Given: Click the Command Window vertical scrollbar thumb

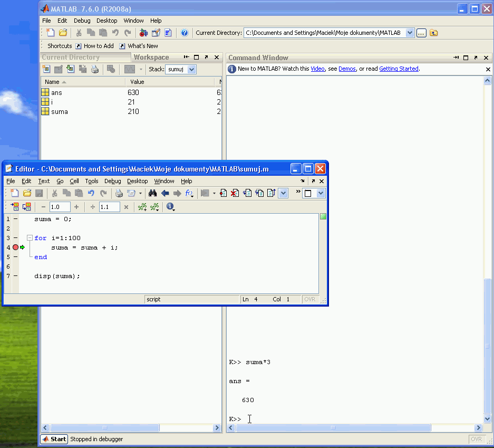Looking at the screenshot, I should (488, 346).
